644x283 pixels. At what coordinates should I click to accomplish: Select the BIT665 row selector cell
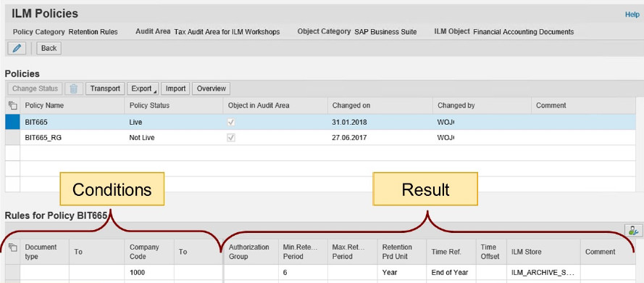(x=12, y=122)
